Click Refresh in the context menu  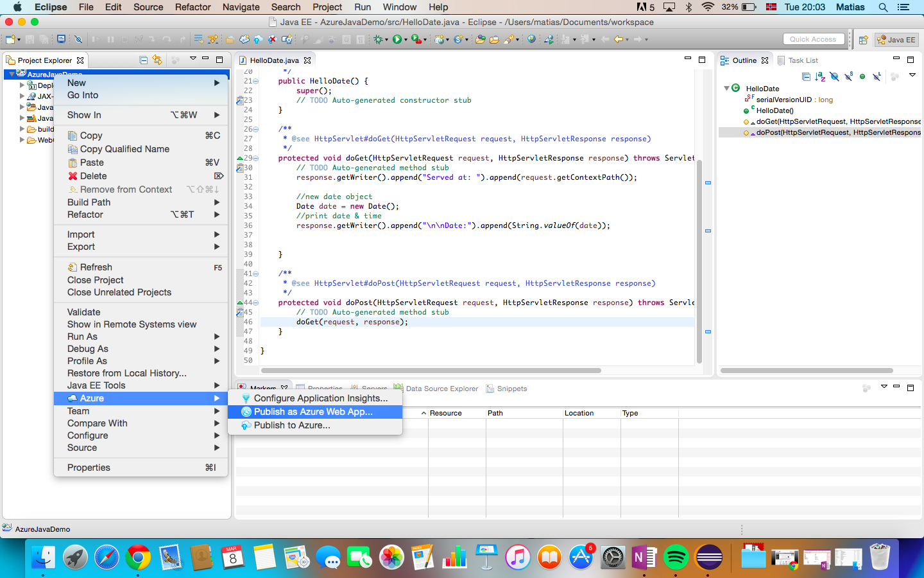tap(141, 267)
